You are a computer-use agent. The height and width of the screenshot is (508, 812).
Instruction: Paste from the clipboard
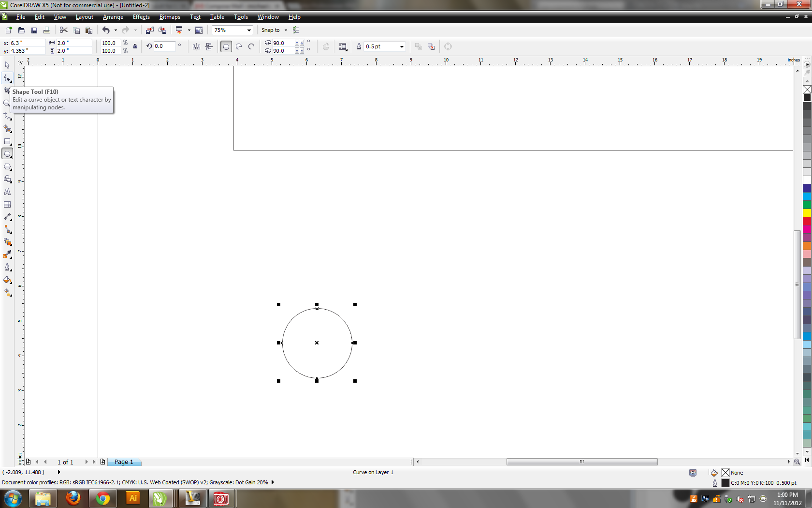point(89,30)
